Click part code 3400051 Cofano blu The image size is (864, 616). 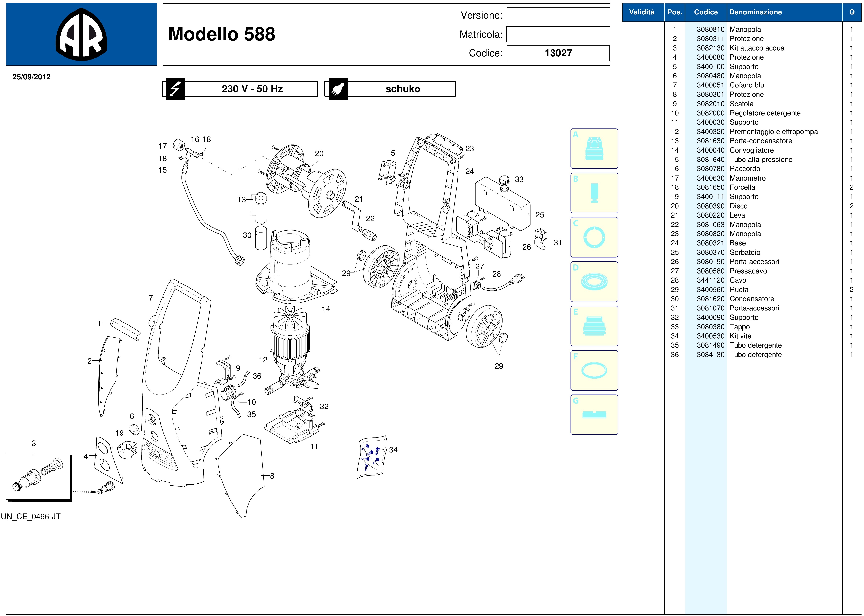pyautogui.click(x=710, y=85)
